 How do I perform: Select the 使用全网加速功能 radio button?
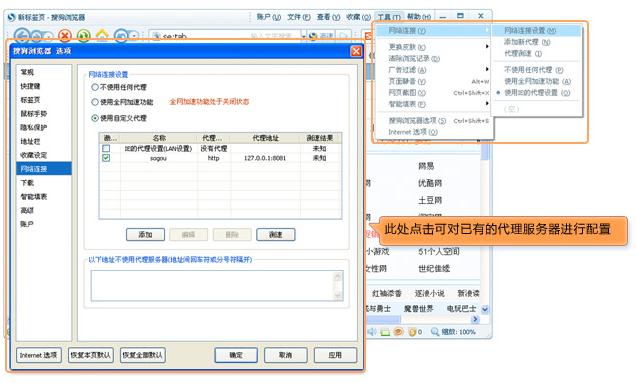pos(95,102)
